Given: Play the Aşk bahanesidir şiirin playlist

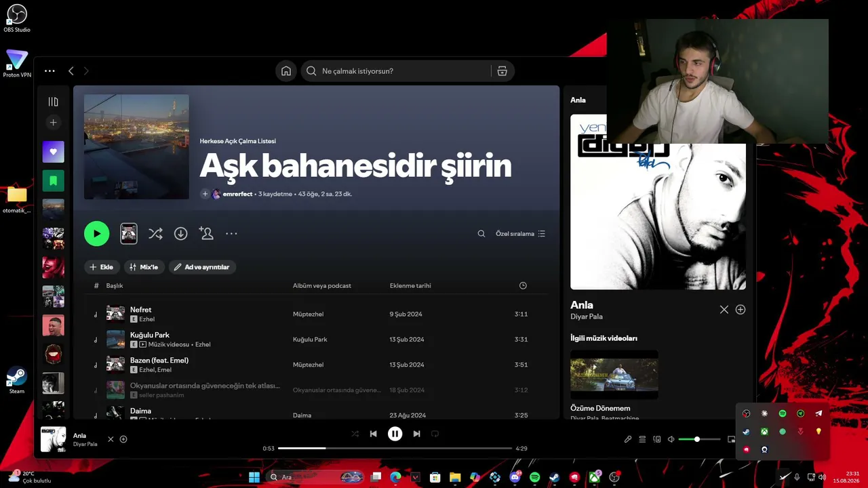Looking at the screenshot, I should point(97,233).
